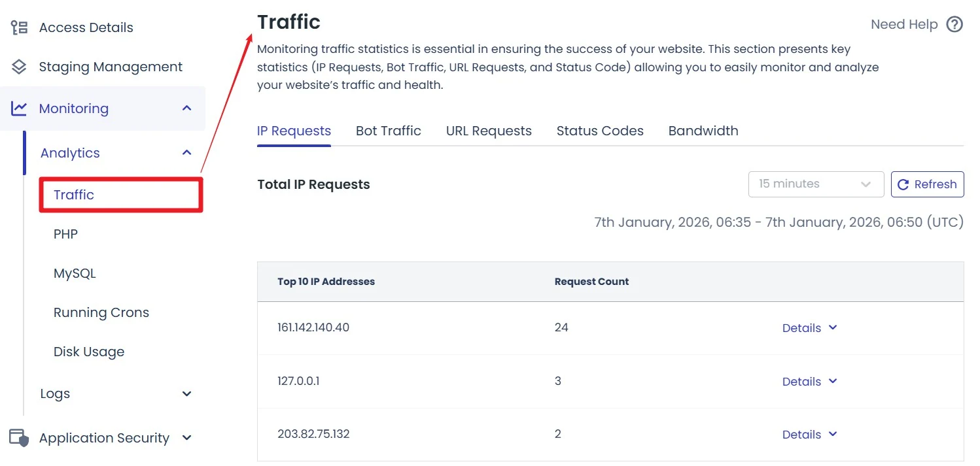Click the Traffic page title heading
This screenshot has width=980, height=466.
click(289, 22)
